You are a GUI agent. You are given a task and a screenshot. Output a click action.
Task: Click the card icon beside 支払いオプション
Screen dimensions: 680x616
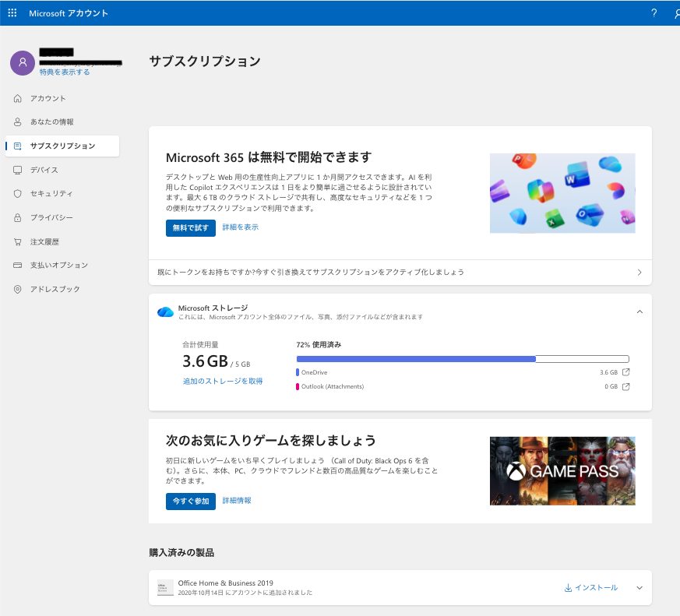pos(17,265)
